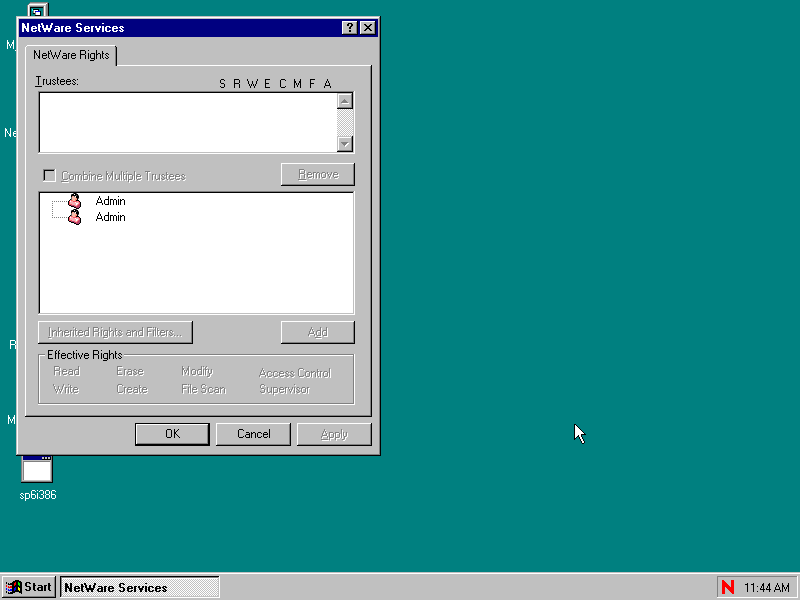Click the "Access Control" effective right label
This screenshot has width=800, height=600.
(x=295, y=373)
